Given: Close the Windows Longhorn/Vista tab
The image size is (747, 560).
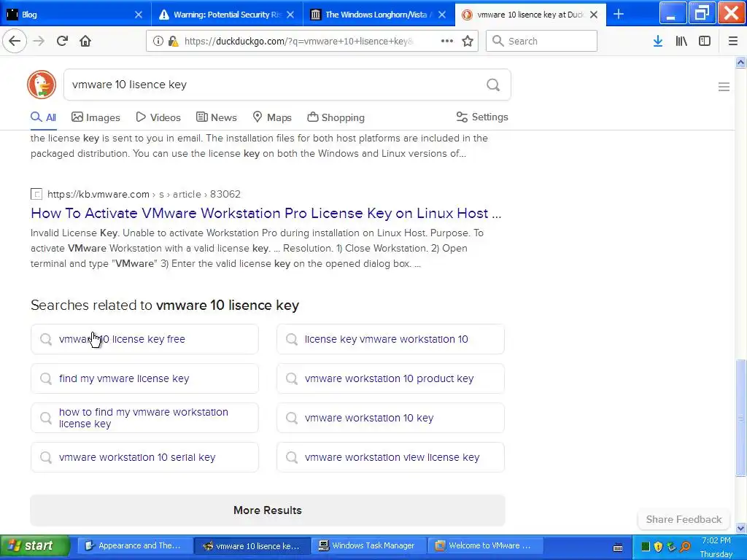Looking at the screenshot, I should [442, 15].
